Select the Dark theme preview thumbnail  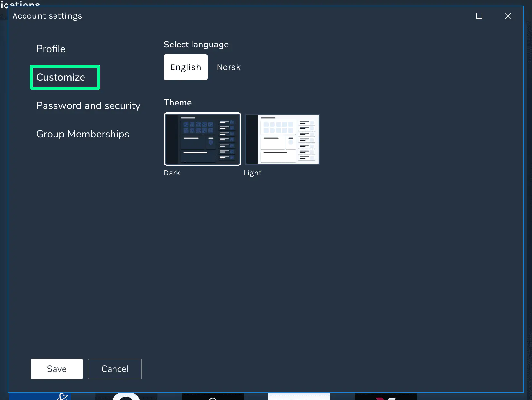[202, 139]
